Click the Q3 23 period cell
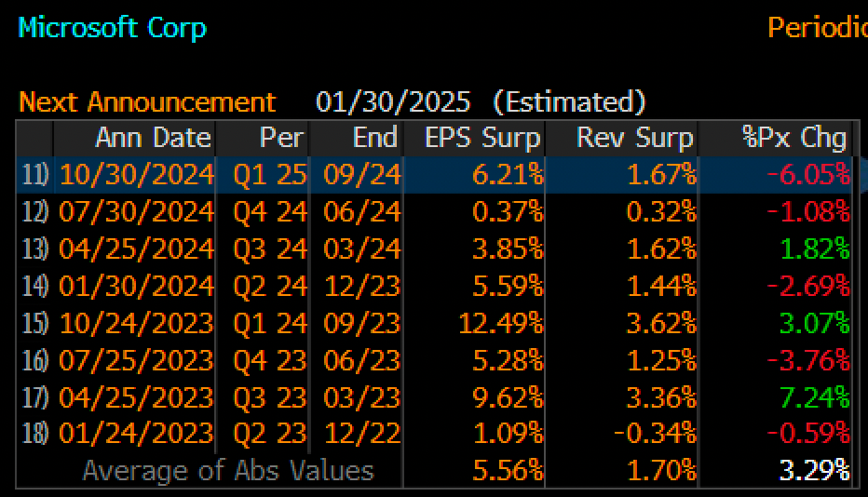868x497 pixels. pos(269,397)
